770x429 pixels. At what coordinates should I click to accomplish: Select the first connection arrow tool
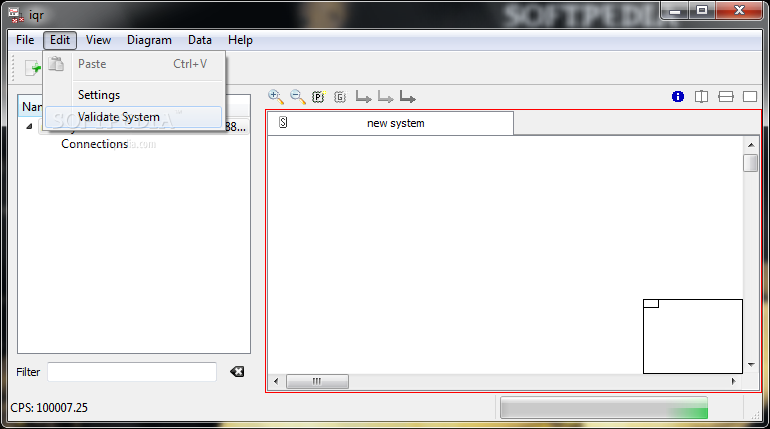(363, 97)
